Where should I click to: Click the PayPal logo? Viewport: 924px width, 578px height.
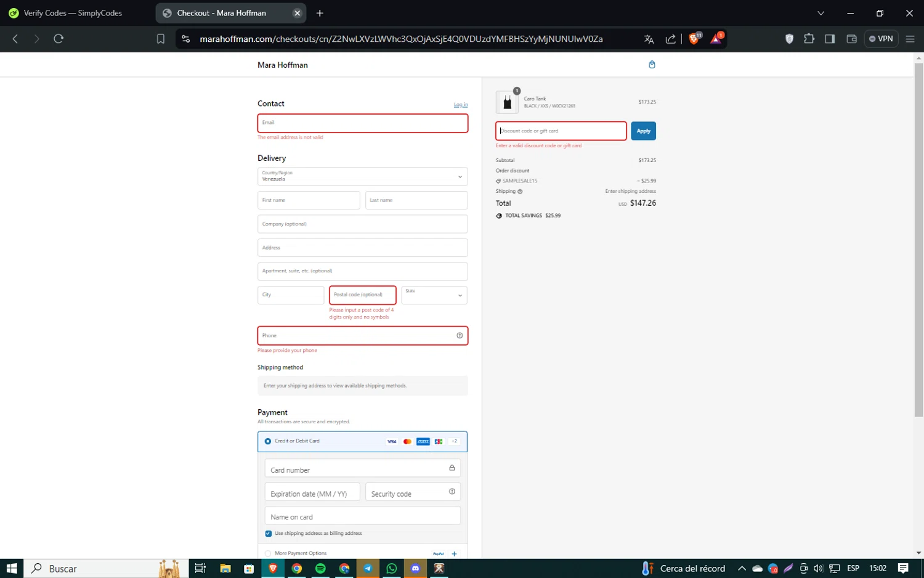point(439,554)
